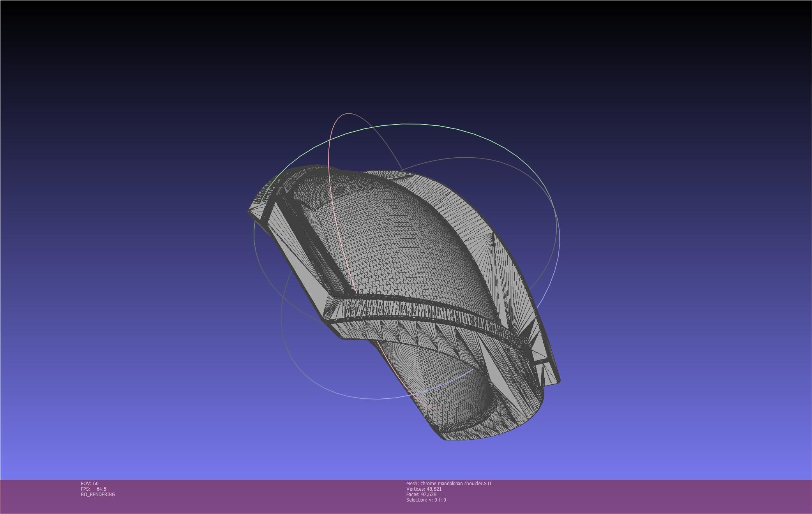Click the Vertices: 48,821 entry
This screenshot has width=812, height=514.
[x=424, y=489]
